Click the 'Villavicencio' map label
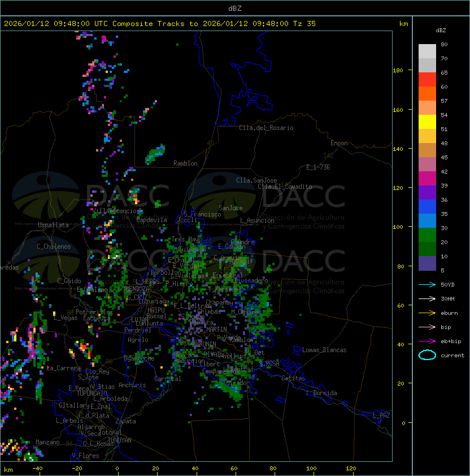Image resolution: width=470 pixels, height=476 pixels. click(114, 211)
